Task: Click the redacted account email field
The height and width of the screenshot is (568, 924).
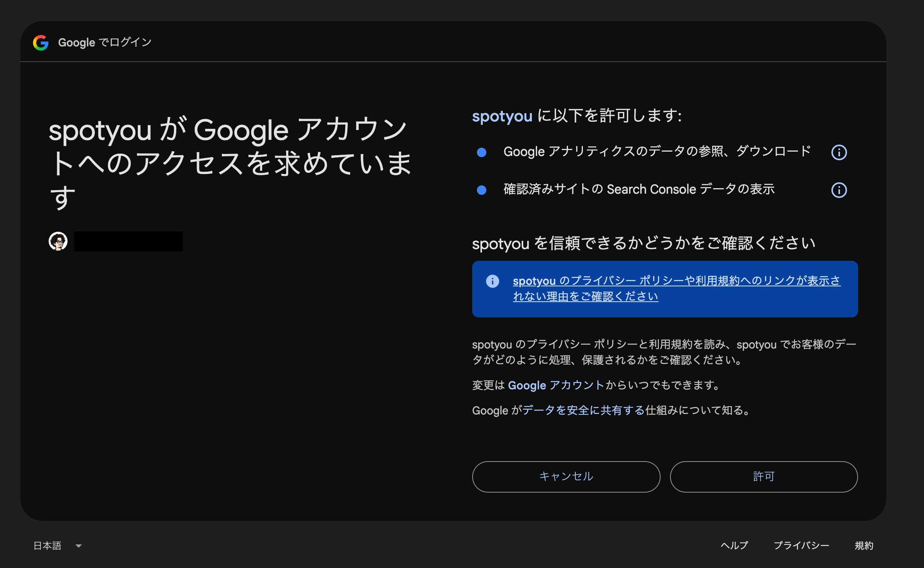Action: [x=128, y=241]
